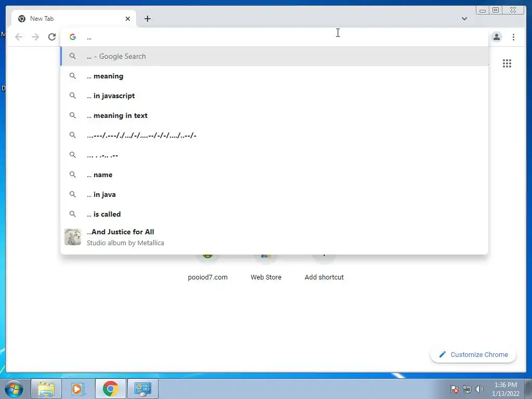Click the address bar input field
This screenshot has height=399, width=532.
(274, 37)
